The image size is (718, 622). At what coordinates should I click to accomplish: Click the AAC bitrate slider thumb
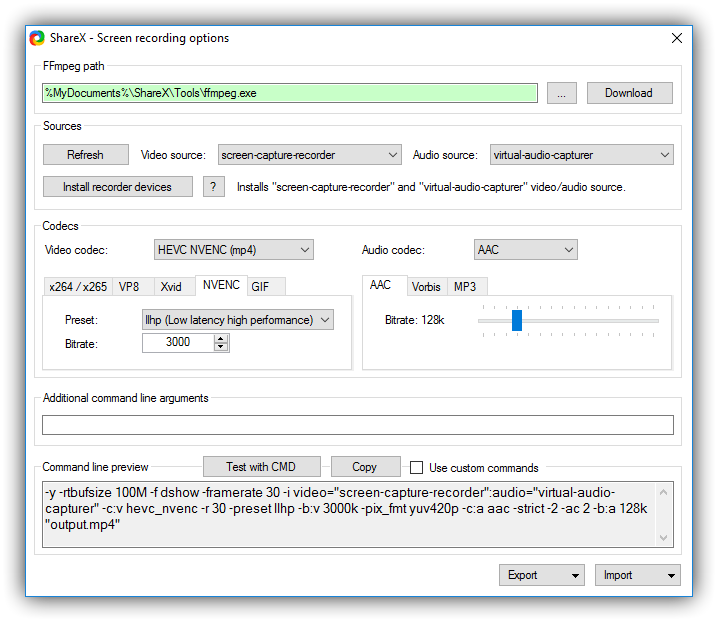517,321
